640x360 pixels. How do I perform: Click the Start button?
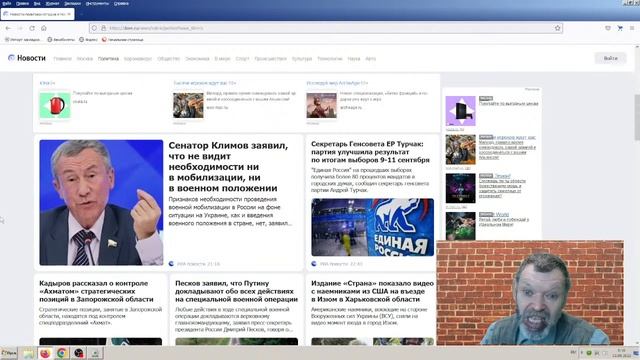[9, 353]
